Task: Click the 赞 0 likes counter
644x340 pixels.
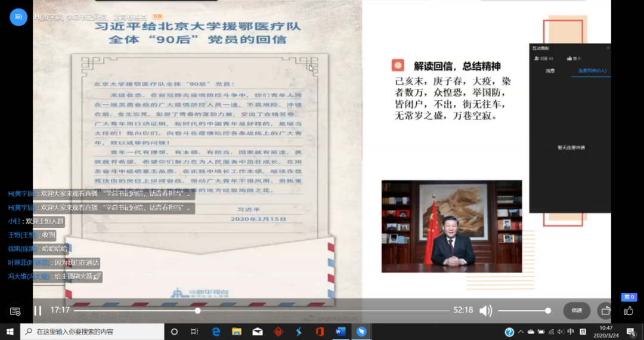Action: coord(573,58)
